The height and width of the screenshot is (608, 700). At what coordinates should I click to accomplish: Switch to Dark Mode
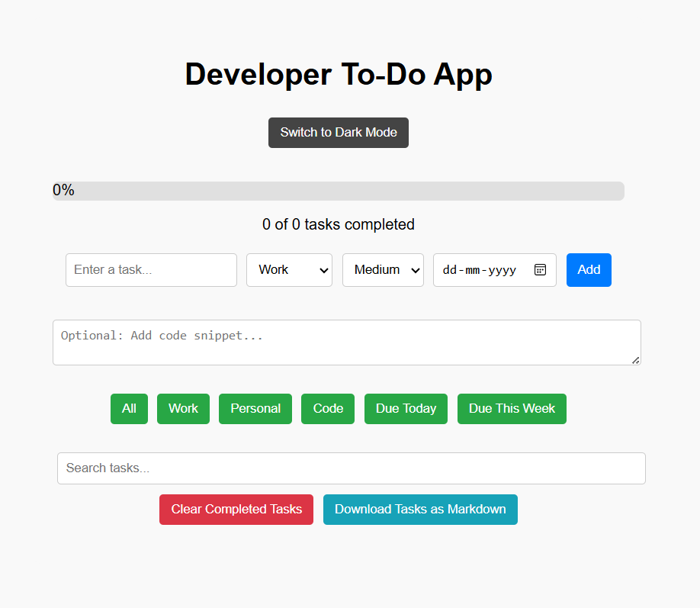tap(338, 132)
